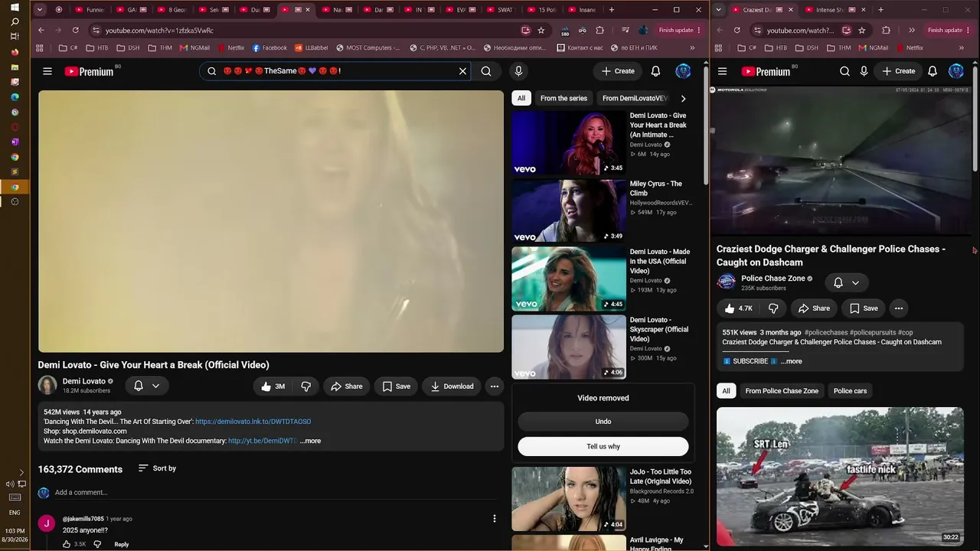Open Miley Cyrus - The Climb thumbnail
The width and height of the screenshot is (980, 551).
[x=569, y=211]
